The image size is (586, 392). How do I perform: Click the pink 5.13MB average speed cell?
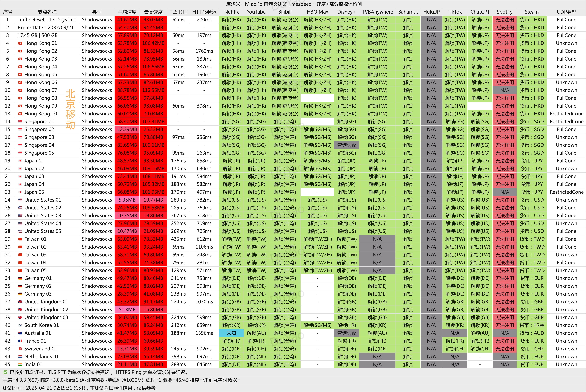point(127,309)
